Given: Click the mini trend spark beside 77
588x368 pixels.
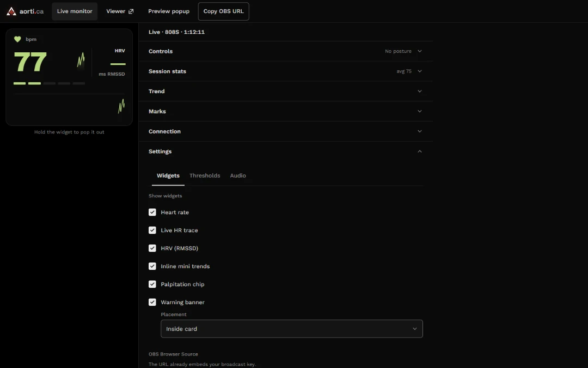Looking at the screenshot, I should [81, 60].
